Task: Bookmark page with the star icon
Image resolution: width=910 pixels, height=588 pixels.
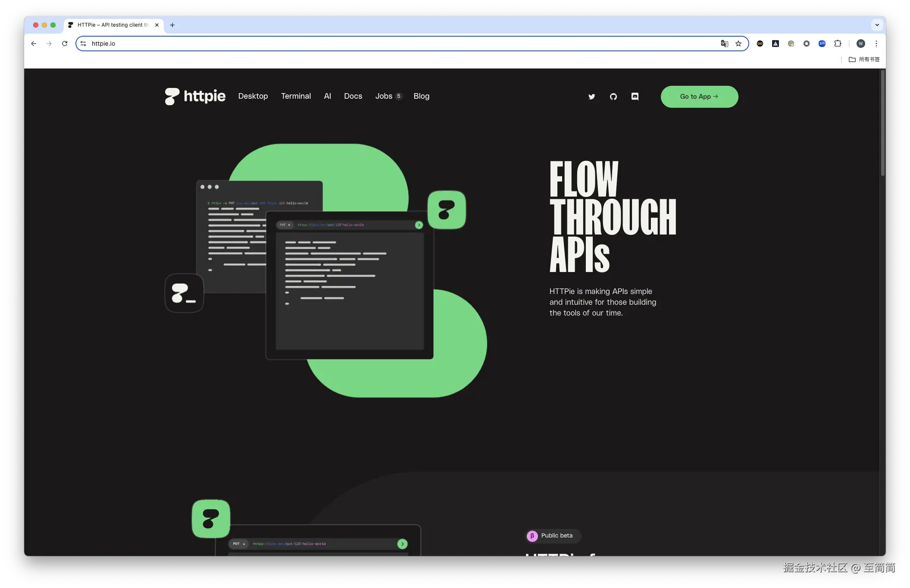Action: (x=738, y=44)
